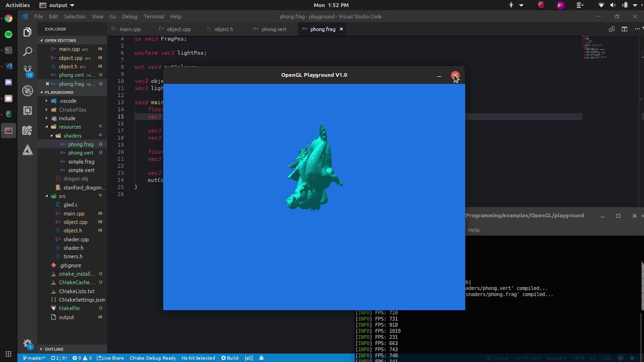Switch to the phong.vert editor tab
The image size is (644, 362).
pyautogui.click(x=274, y=29)
